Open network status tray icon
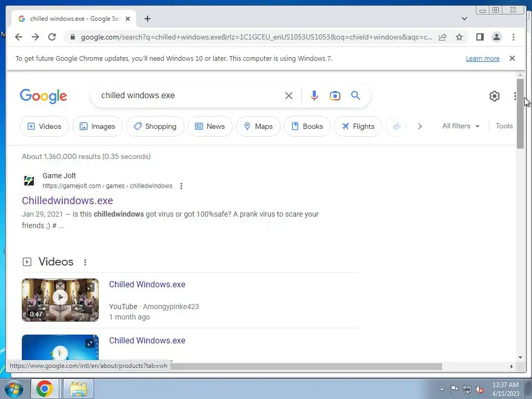532x399 pixels. coord(467,389)
